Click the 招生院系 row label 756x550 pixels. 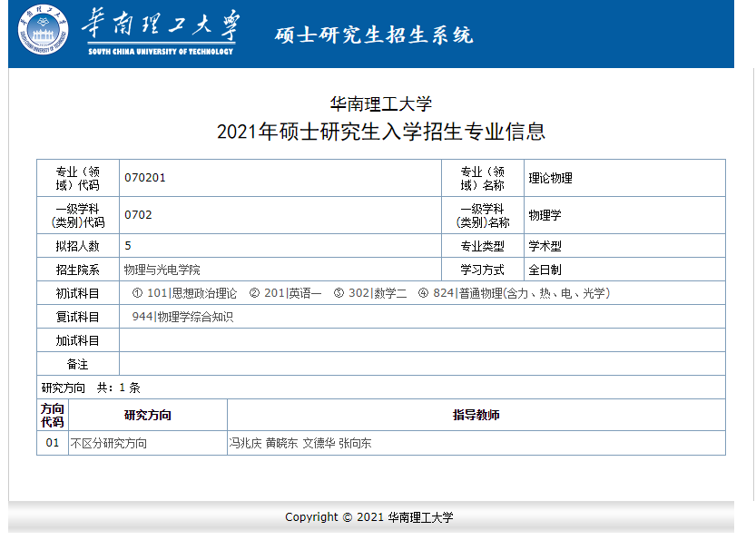coord(78,270)
